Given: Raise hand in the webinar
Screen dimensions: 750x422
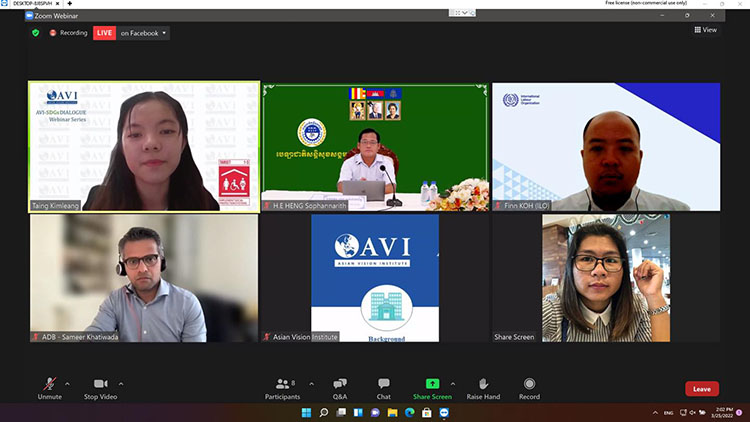Looking at the screenshot, I should (x=483, y=385).
